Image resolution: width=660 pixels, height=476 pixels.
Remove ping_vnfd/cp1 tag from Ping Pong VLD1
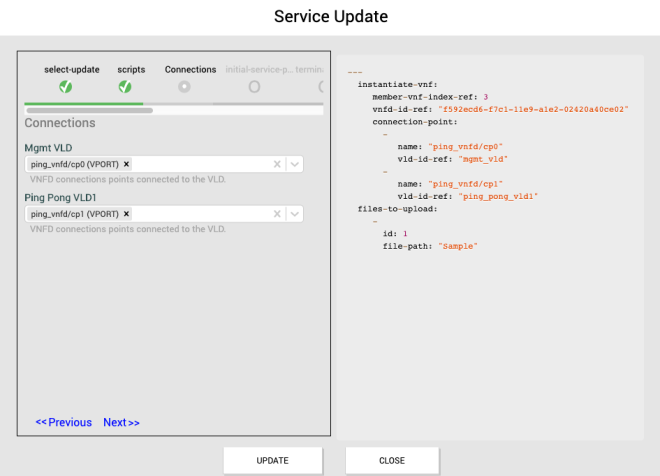point(127,214)
